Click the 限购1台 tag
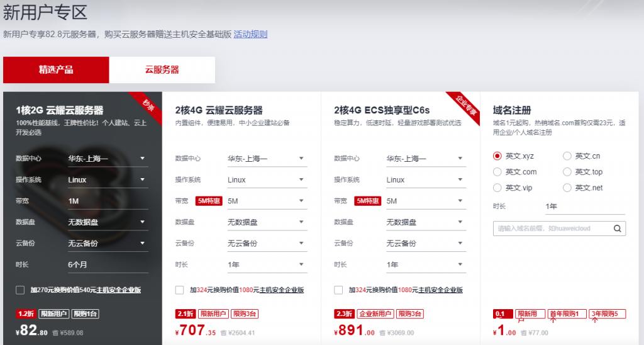The image size is (644, 345). tap(86, 314)
